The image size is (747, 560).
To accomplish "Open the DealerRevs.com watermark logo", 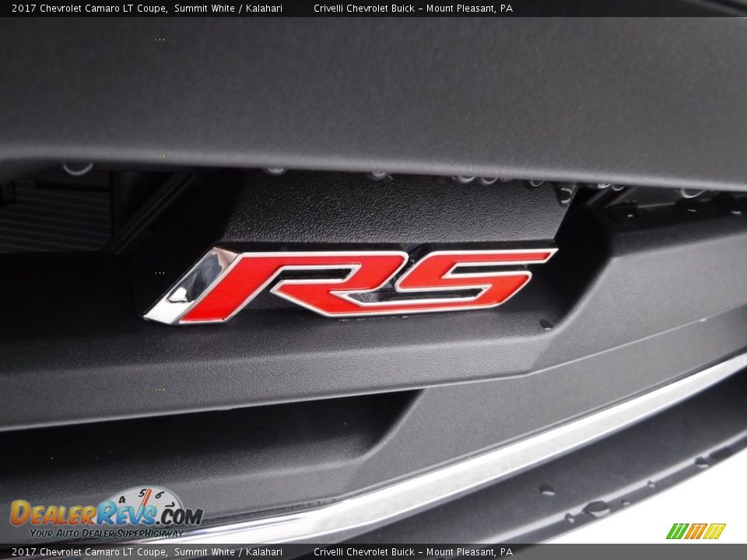I will [106, 513].
